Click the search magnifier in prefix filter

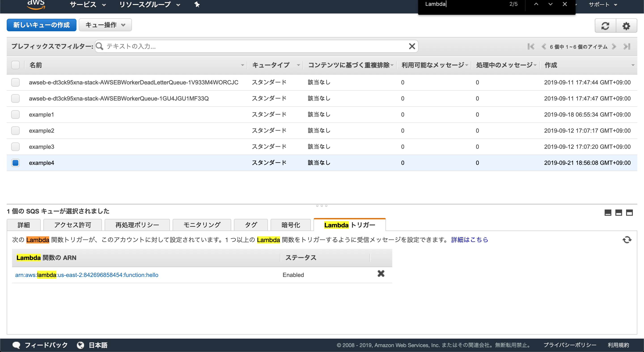(x=100, y=46)
